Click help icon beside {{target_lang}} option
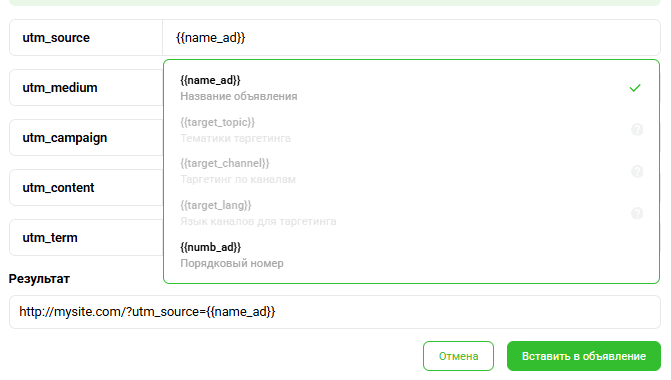 click(637, 213)
